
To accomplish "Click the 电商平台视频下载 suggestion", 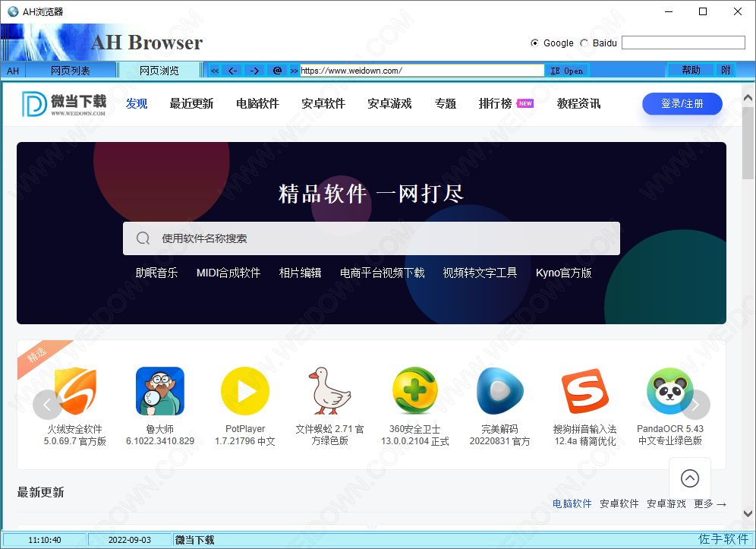I will [383, 273].
